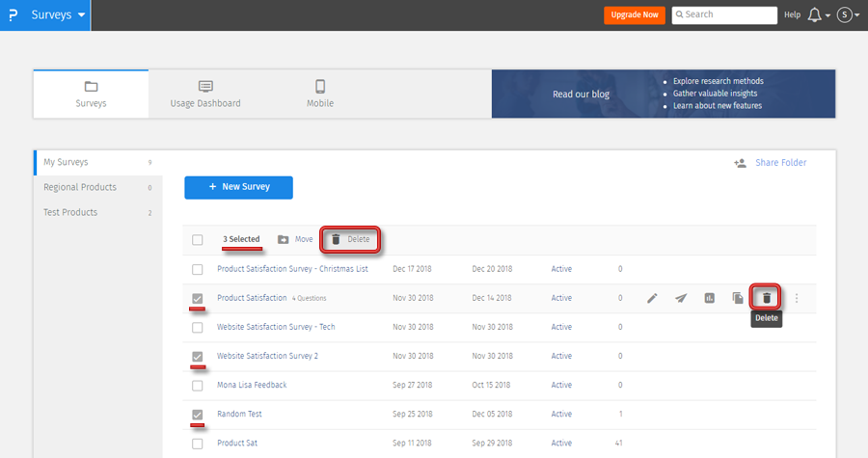
Task: Click the notifications bell icon
Action: click(815, 15)
